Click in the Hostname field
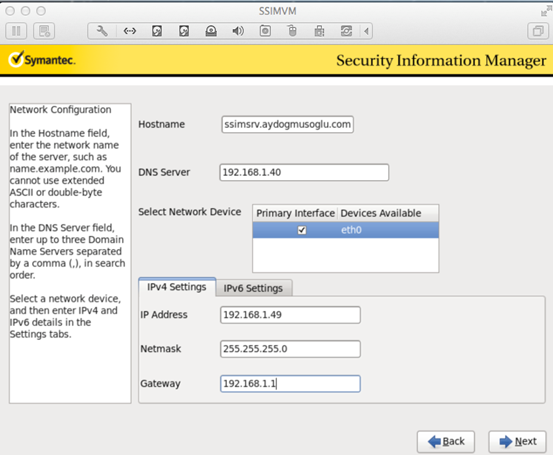The image size is (553, 455). (x=287, y=125)
